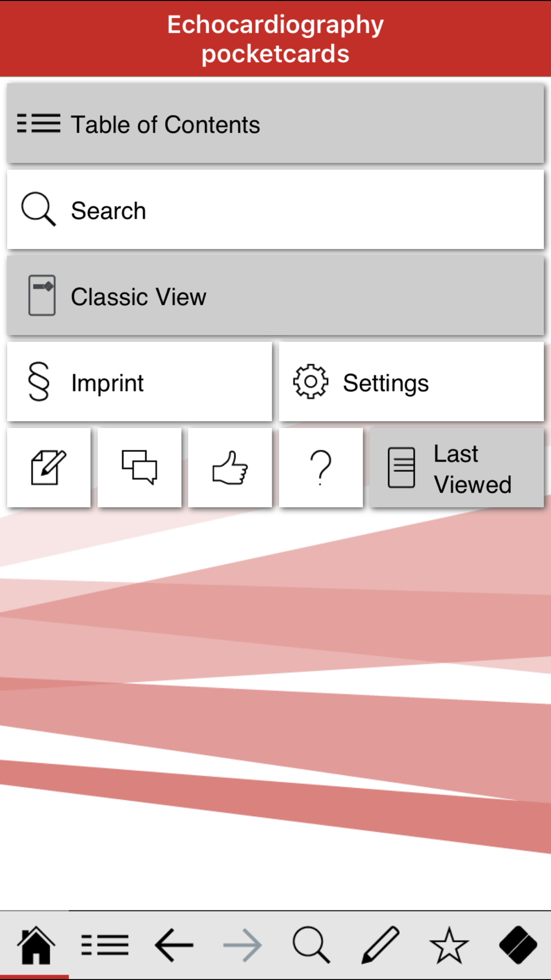551x980 pixels.
Task: Select the eraser tool in bottom bar
Action: click(518, 945)
